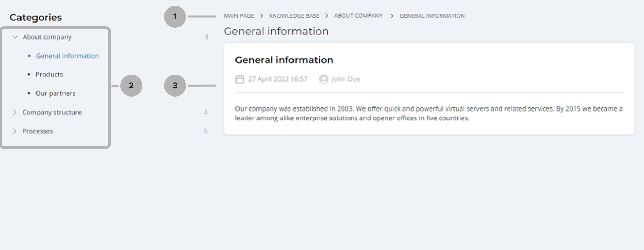The height and width of the screenshot is (250, 644).
Task: Click the numbered callout 1 marker
Action: tap(175, 16)
